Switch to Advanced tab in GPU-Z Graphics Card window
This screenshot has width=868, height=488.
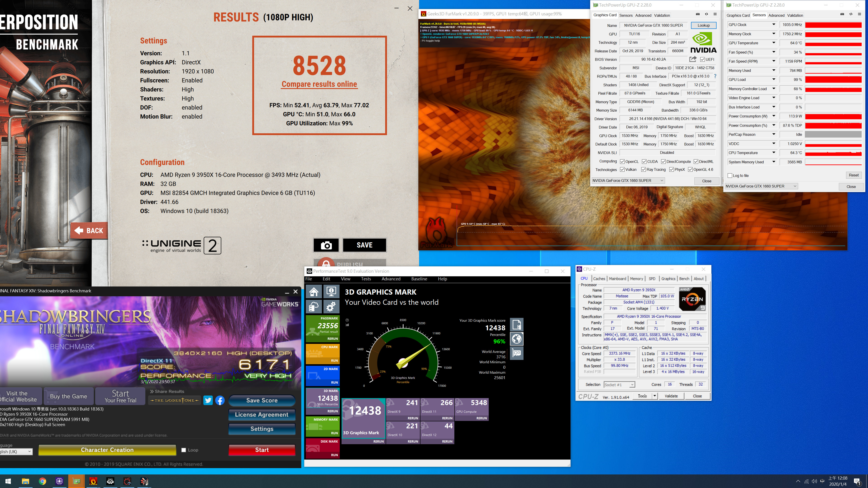643,15
